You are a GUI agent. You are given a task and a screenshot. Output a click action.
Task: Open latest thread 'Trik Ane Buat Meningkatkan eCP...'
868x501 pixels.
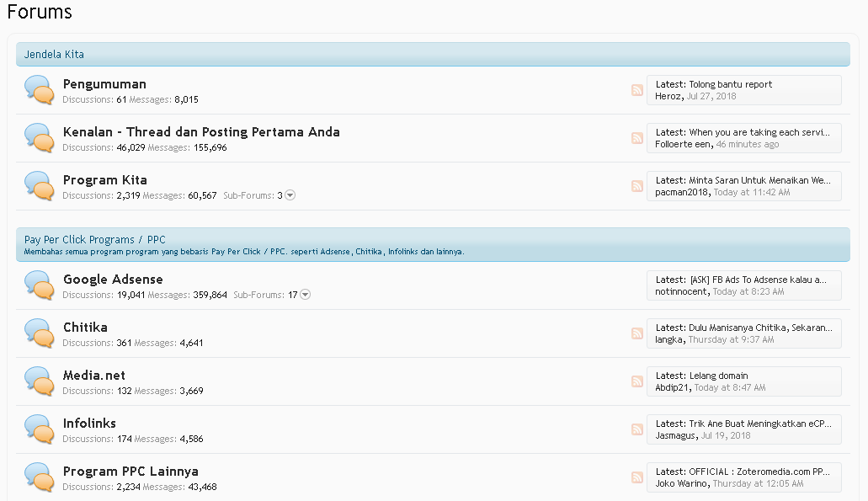coord(760,424)
